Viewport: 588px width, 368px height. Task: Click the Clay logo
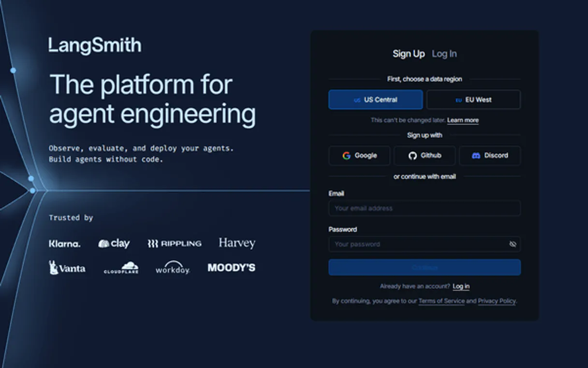pyautogui.click(x=114, y=244)
